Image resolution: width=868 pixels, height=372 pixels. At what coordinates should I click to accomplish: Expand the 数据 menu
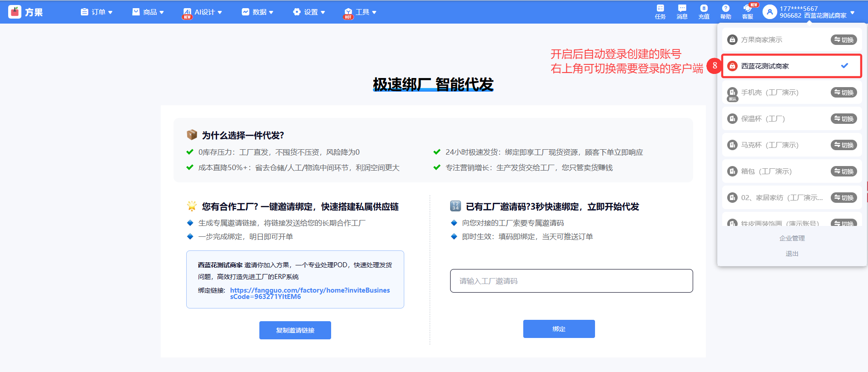258,12
